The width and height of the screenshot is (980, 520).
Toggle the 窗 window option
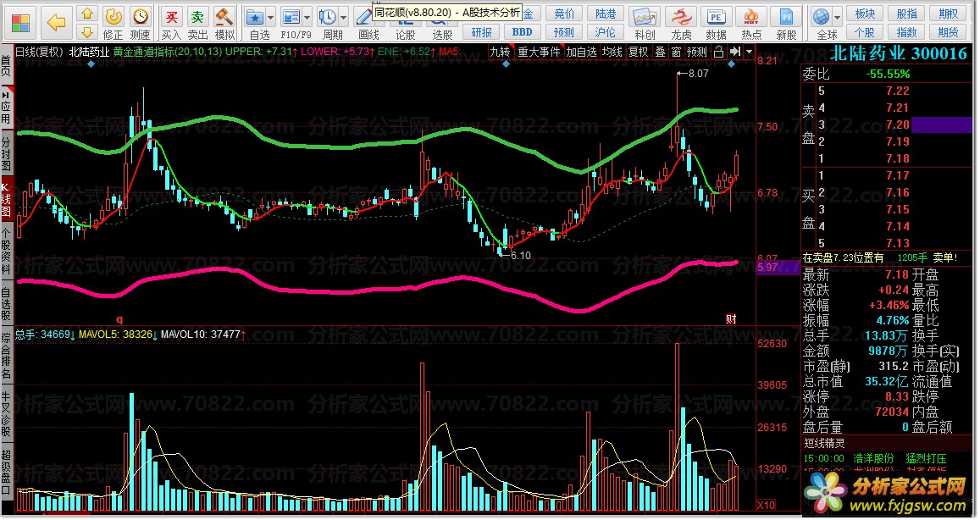(x=676, y=52)
